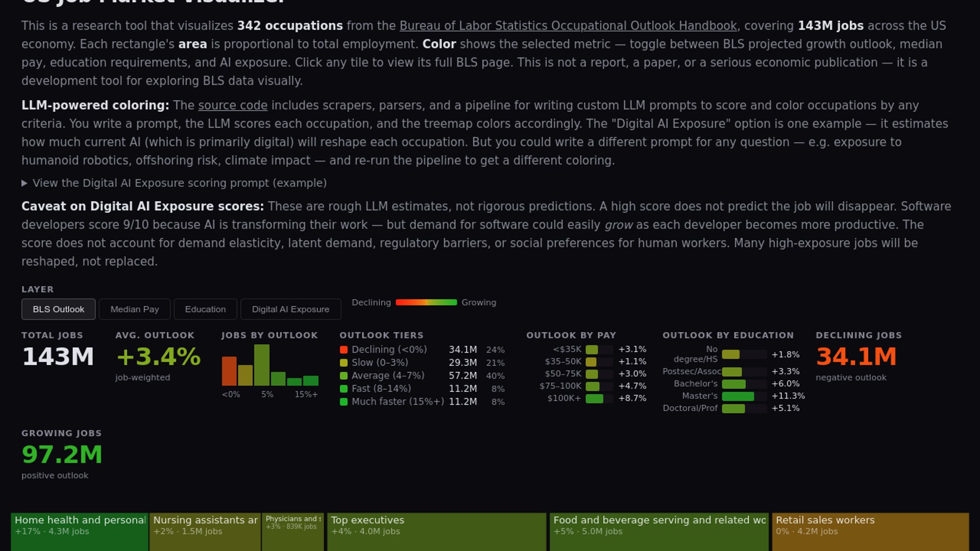Screen dimensions: 980x551
Task: Click the tallest bar in Jobs by Outlook chart
Action: [262, 365]
